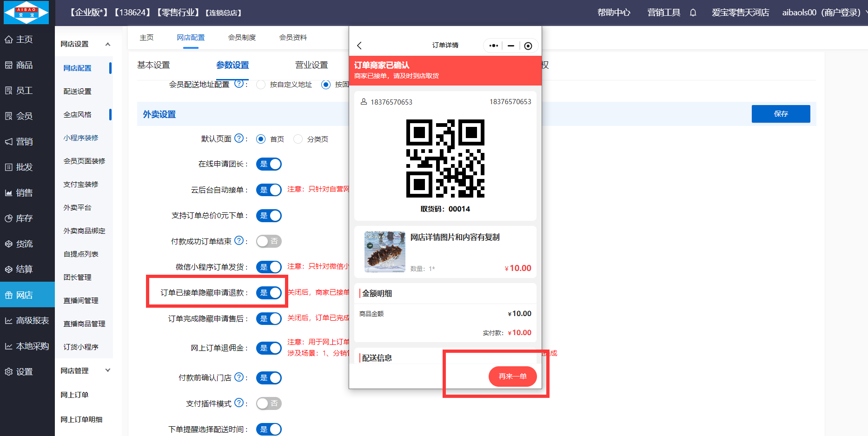Viewport: 868px width, 436px height.
Task: Collapse the 网店设置 menu group
Action: pos(107,44)
